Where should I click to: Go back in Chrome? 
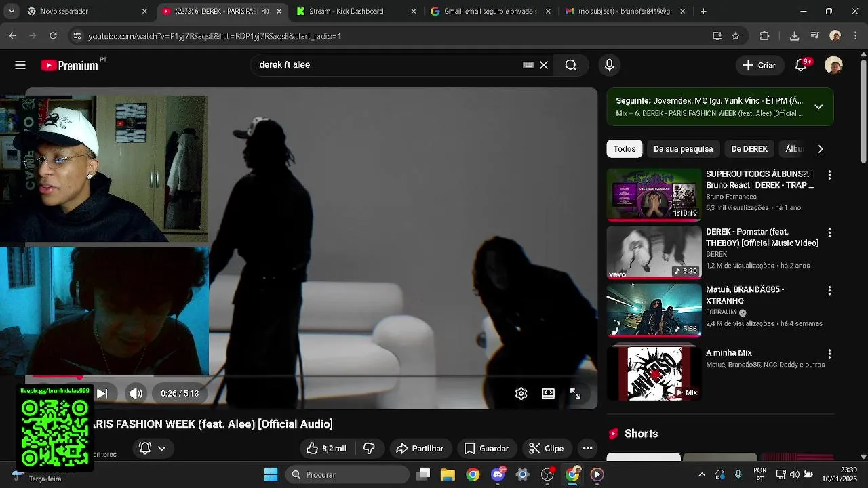[13, 36]
